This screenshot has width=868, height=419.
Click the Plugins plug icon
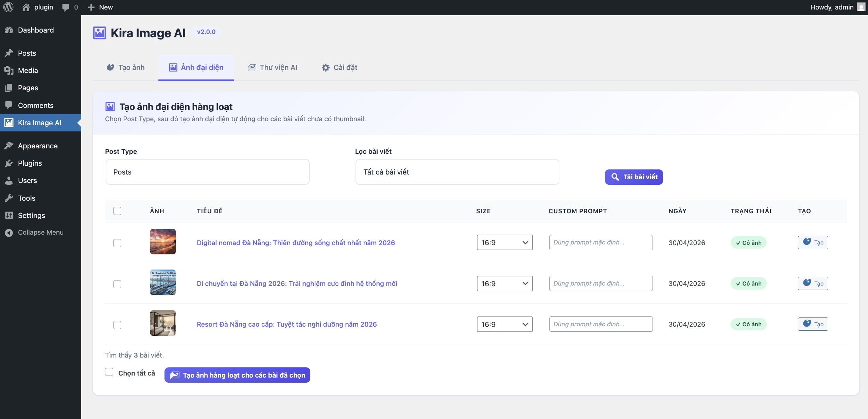point(9,163)
